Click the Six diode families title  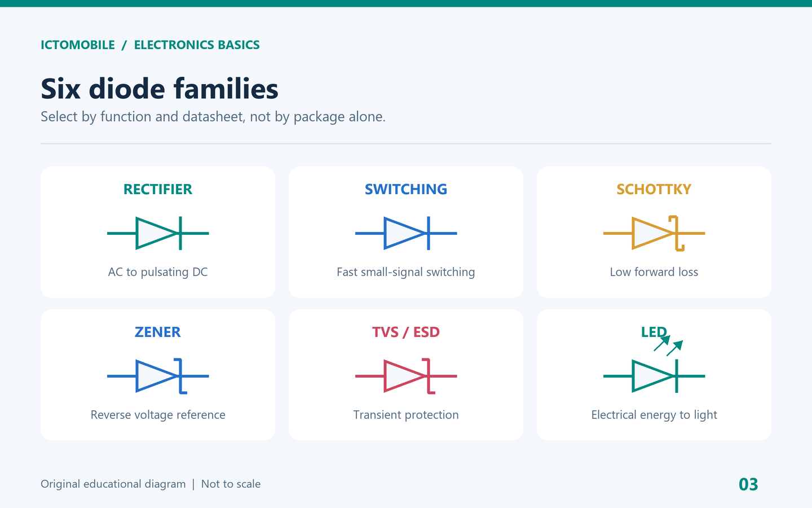[x=160, y=89]
